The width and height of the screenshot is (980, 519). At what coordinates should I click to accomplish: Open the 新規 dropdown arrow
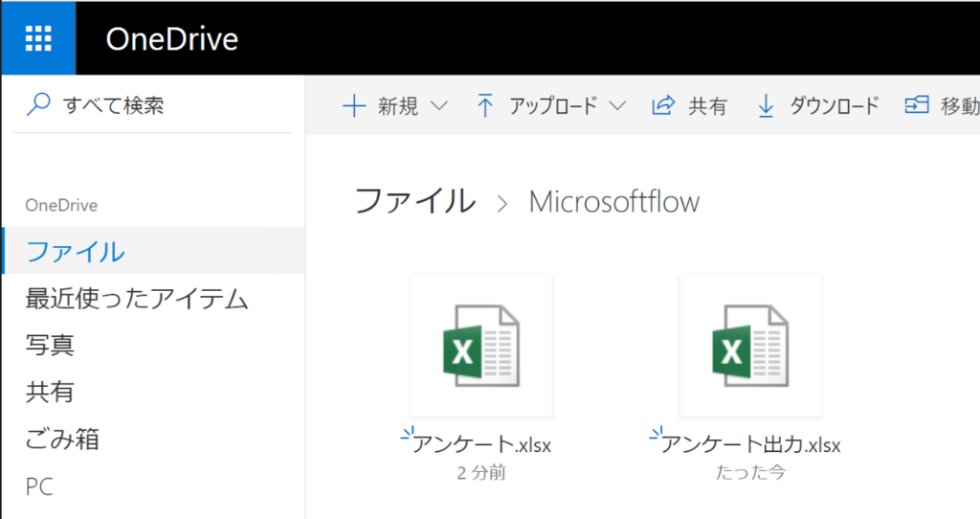coord(439,105)
